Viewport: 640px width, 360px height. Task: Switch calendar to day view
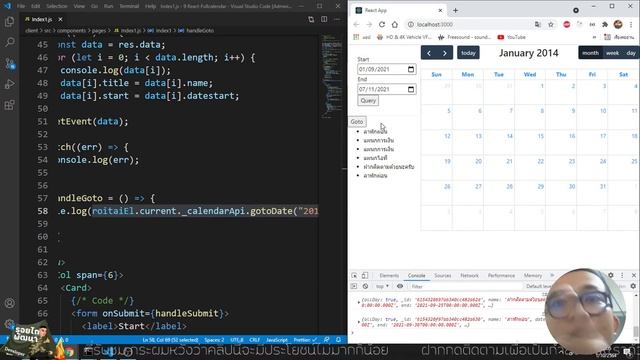coord(631,53)
